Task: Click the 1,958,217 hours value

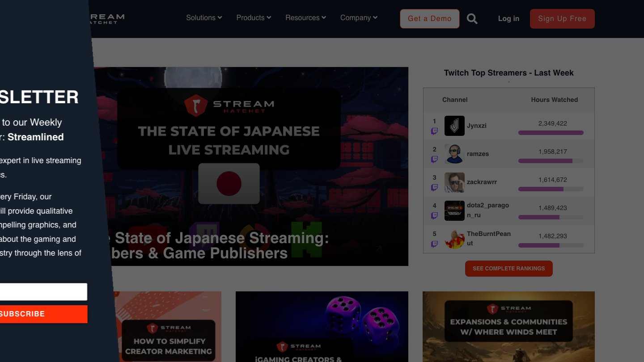Action: [x=553, y=152]
